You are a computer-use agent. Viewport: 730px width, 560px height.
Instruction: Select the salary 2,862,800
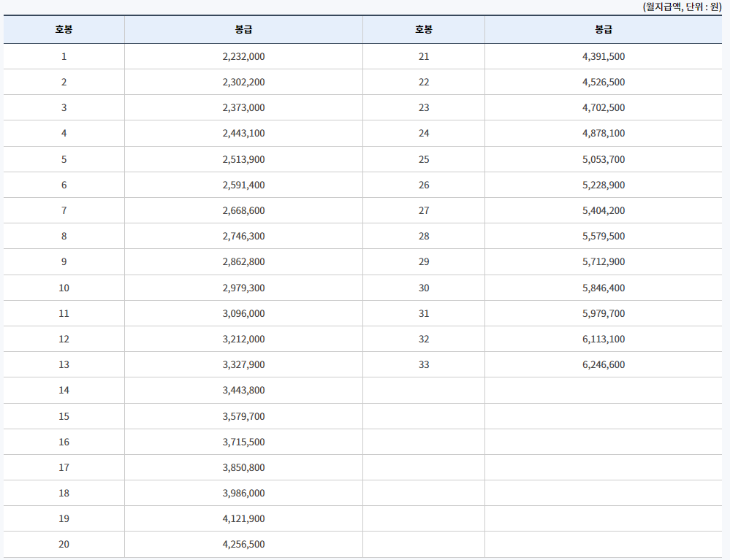point(243,262)
